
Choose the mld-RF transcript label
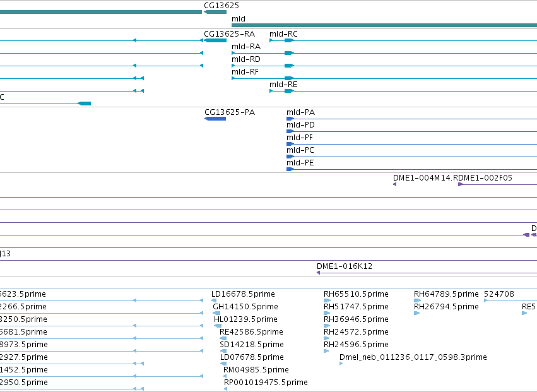[x=245, y=72]
